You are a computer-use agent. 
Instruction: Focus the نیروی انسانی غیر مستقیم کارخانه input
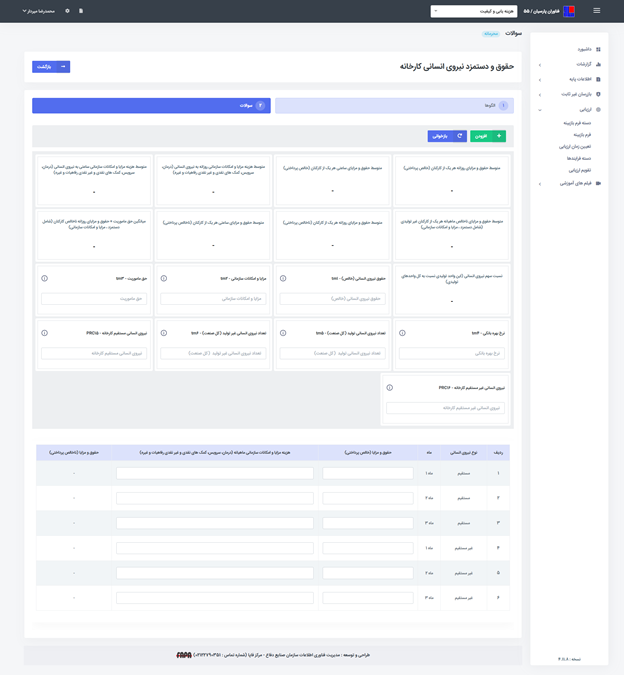point(445,408)
